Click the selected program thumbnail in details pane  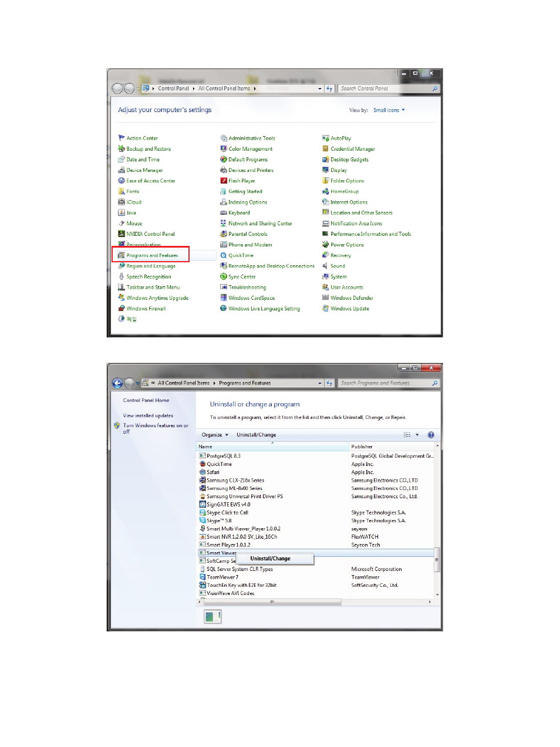point(212,616)
